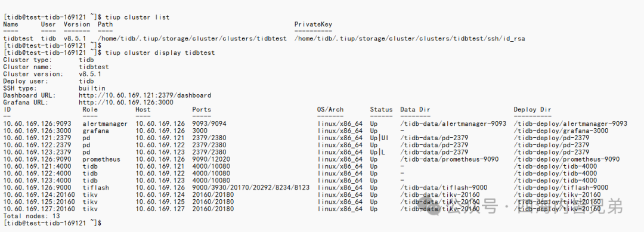Click node ID 10.60.169.126:3000
644x232 pixels.
tap(38, 131)
